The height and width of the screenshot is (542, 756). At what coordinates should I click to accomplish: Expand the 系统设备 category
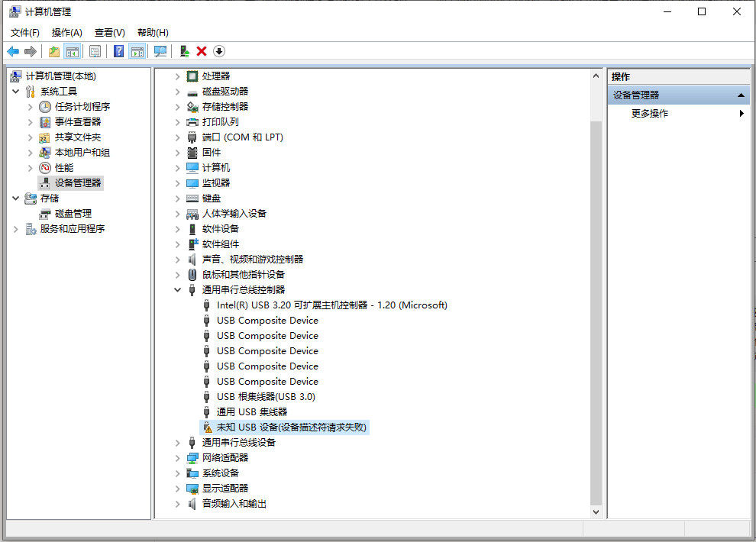click(177, 473)
